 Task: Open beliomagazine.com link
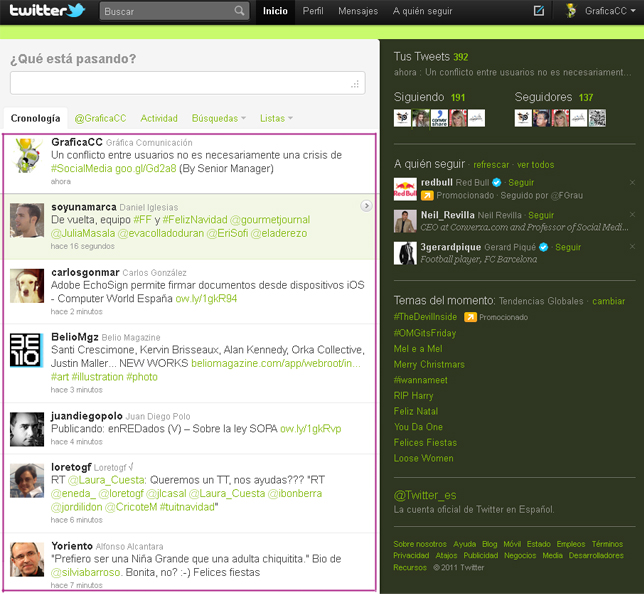coord(276,364)
